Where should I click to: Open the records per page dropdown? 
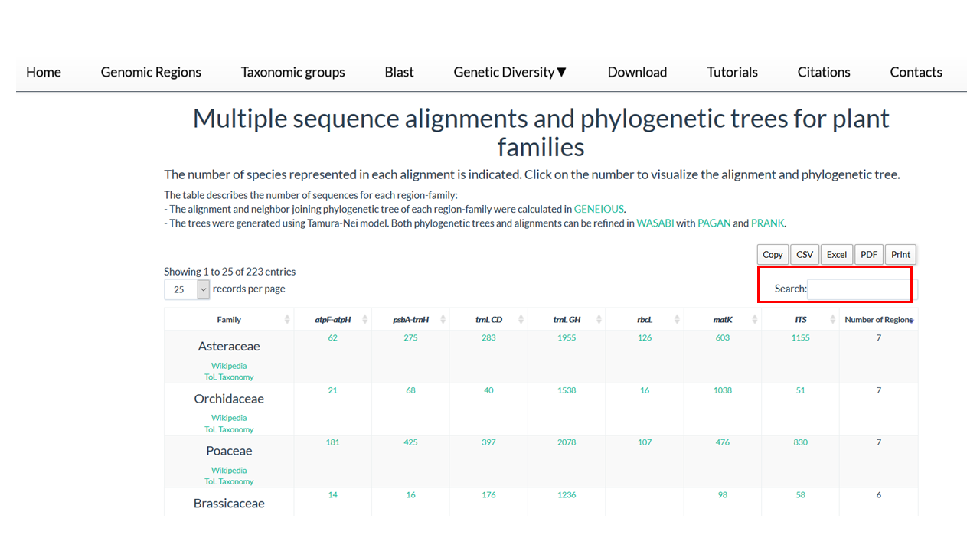pyautogui.click(x=187, y=289)
